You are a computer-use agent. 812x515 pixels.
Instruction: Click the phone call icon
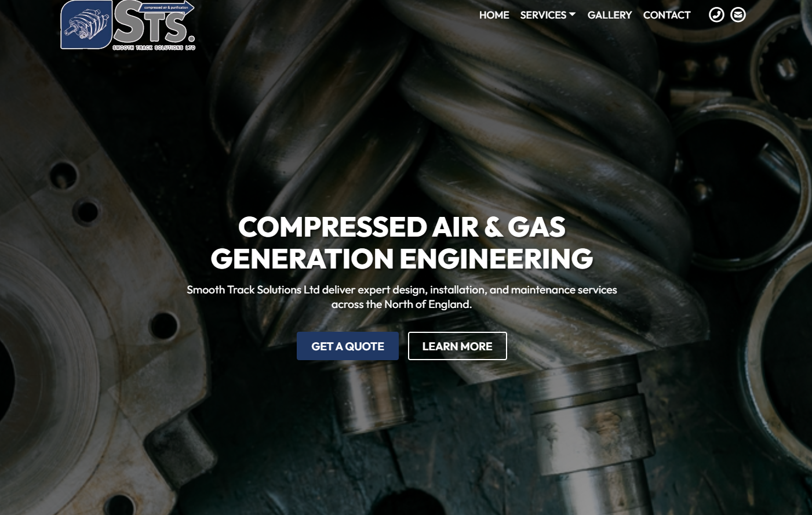tap(716, 14)
